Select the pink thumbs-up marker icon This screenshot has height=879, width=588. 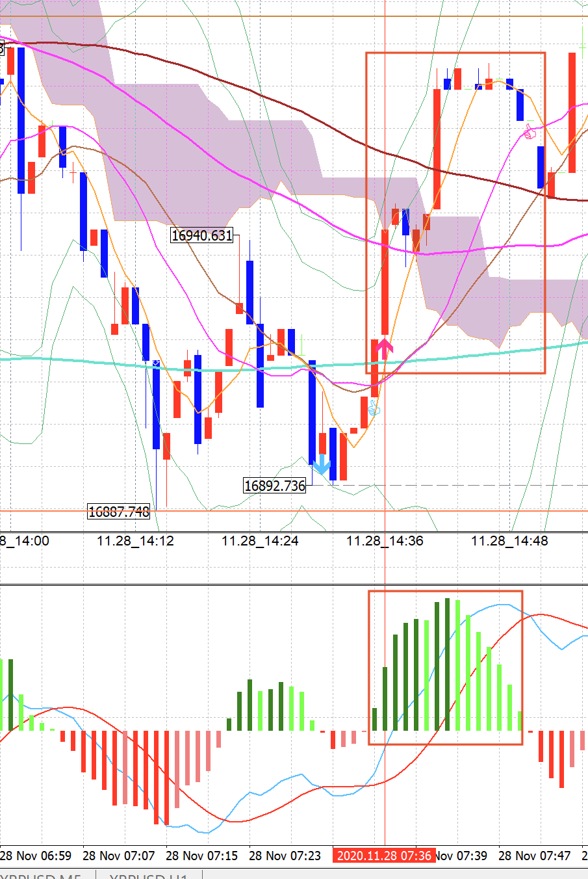(530, 132)
